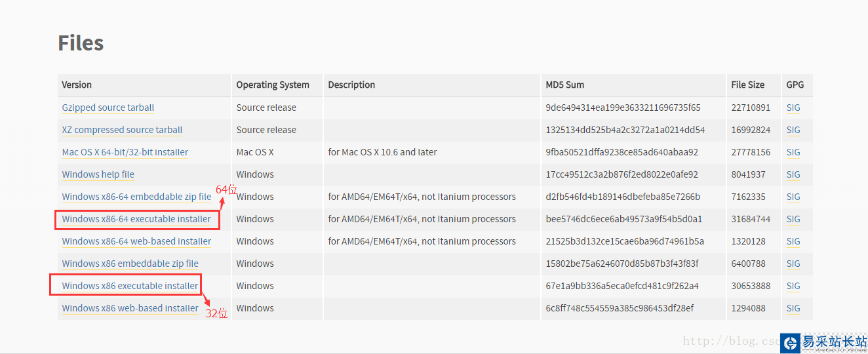Open the Windows help file link
This screenshot has width=868, height=354.
(x=98, y=174)
